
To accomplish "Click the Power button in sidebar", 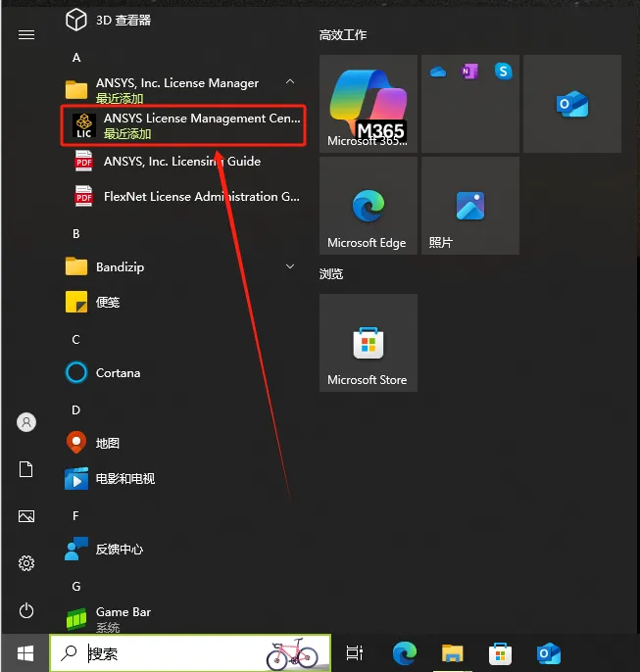I will click(26, 610).
